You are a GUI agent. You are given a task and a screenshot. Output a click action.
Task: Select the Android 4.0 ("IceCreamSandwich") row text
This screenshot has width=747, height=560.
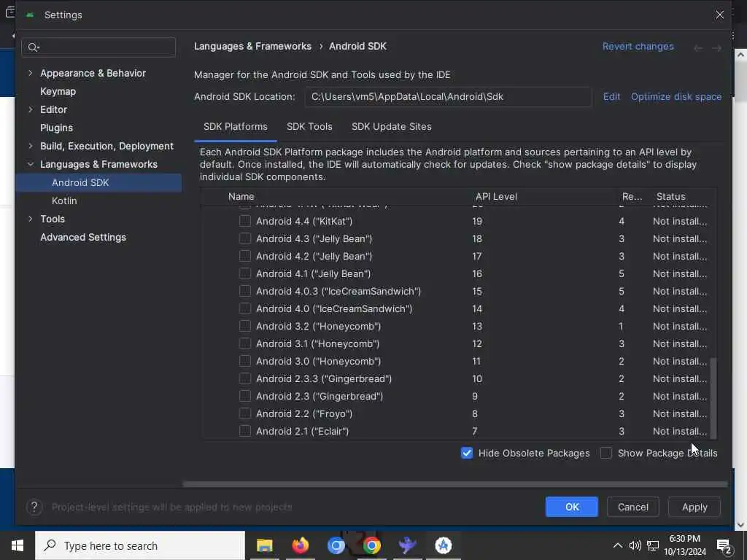click(x=334, y=308)
